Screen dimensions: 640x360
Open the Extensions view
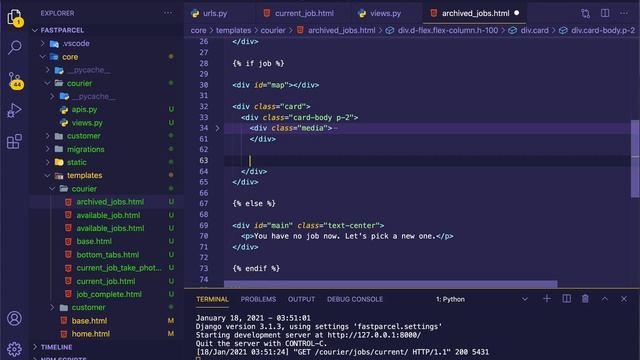click(14, 141)
